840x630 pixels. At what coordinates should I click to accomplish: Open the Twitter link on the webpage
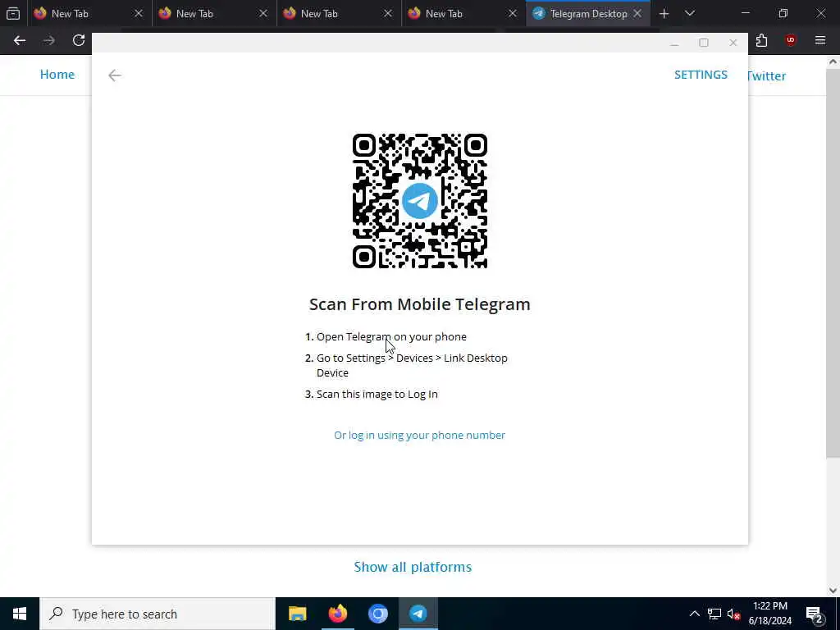coord(767,75)
